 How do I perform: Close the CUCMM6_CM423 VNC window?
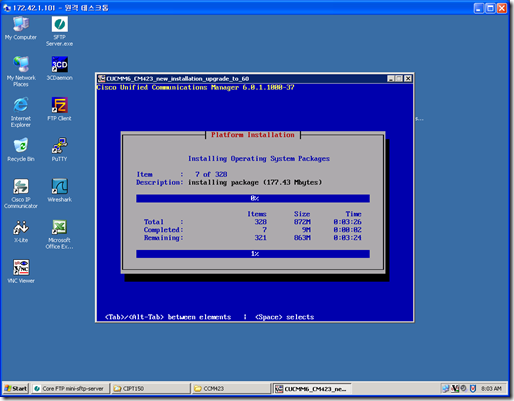(408, 78)
